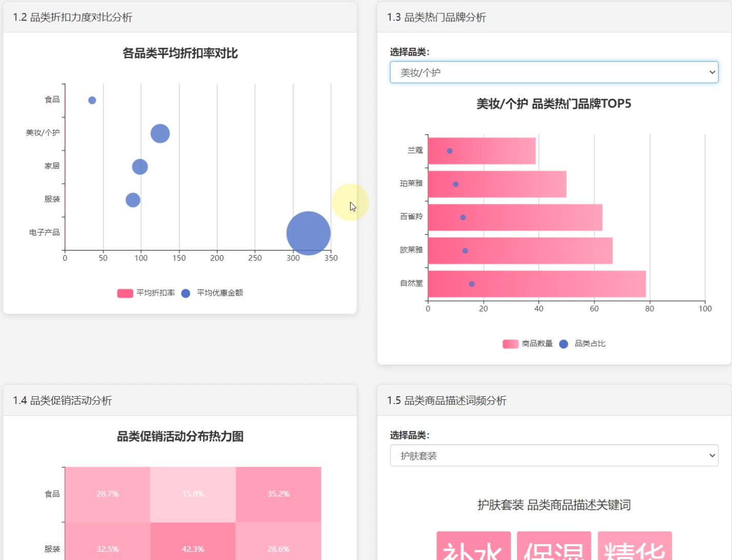Click the 服装 bubble in discount chart
732x560 pixels.
133,200
